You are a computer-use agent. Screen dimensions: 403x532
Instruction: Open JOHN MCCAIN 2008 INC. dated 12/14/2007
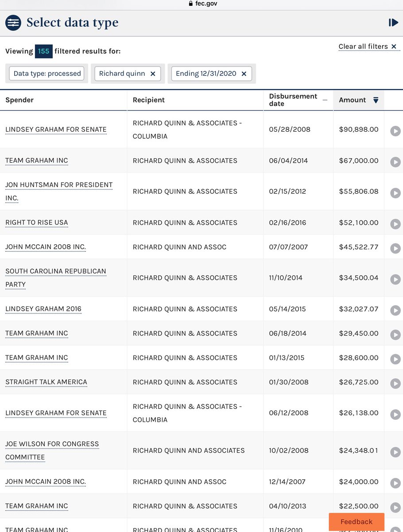46,482
